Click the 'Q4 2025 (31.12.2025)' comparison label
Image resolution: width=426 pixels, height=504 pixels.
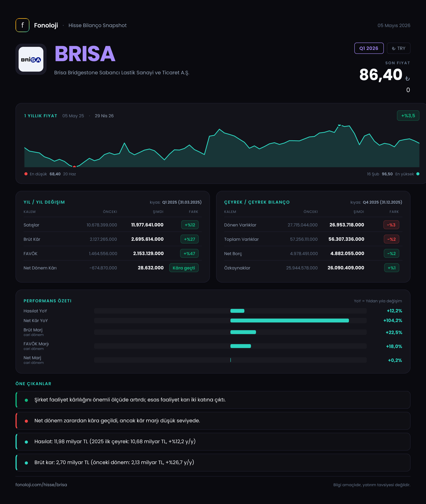pyautogui.click(x=382, y=202)
